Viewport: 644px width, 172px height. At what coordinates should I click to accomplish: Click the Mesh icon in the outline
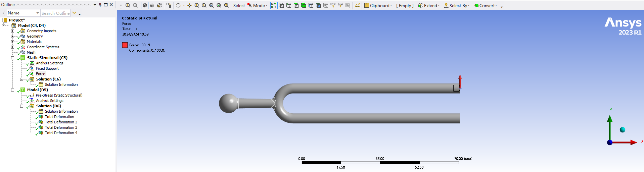pos(23,52)
